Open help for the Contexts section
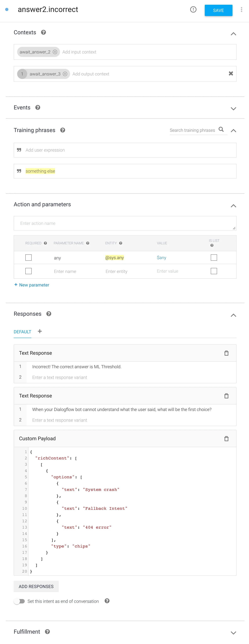This screenshot has width=249, height=644. (43, 33)
